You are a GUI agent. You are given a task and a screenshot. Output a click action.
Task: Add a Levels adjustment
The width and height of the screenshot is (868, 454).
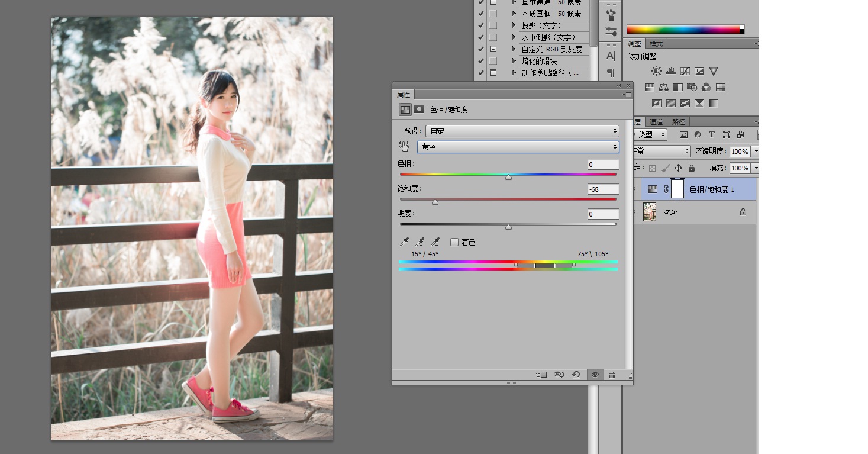[670, 71]
